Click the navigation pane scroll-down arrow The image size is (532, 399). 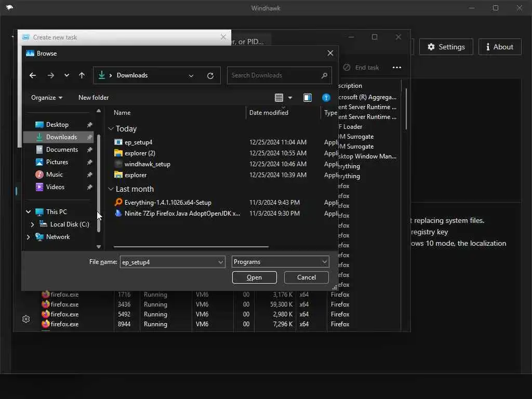click(98, 247)
